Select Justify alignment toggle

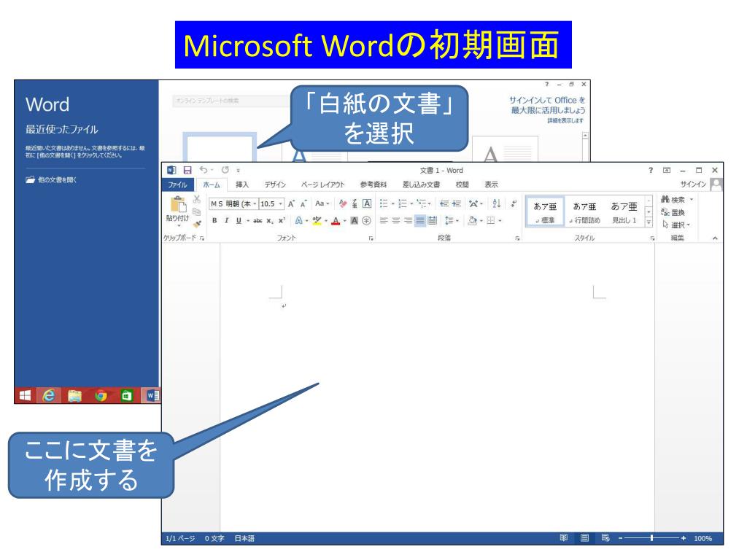(x=419, y=220)
